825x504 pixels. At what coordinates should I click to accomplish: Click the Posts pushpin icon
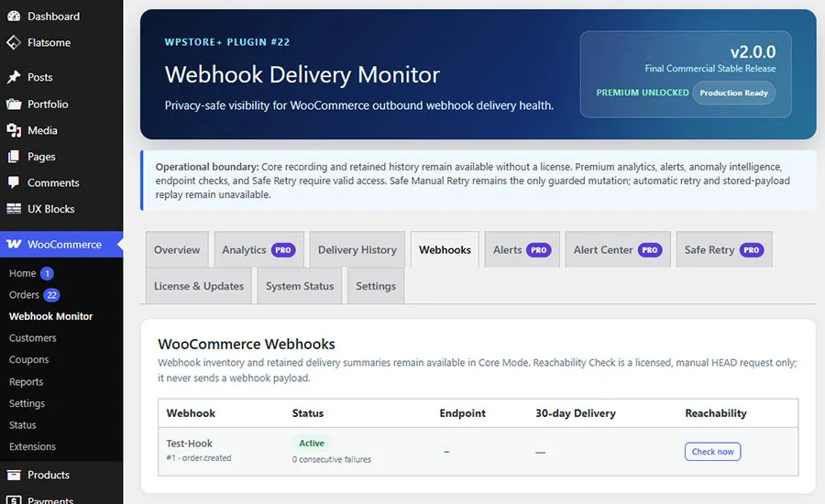(14, 77)
